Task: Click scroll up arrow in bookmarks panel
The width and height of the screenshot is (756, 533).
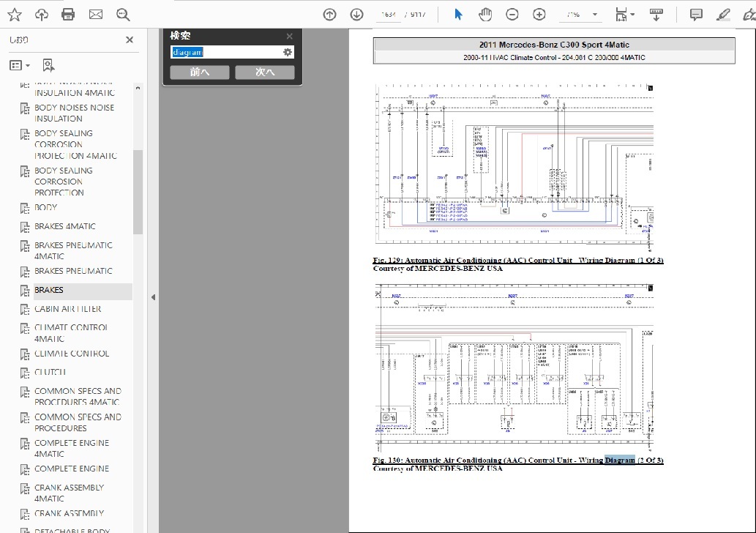Action: pyautogui.click(x=138, y=89)
